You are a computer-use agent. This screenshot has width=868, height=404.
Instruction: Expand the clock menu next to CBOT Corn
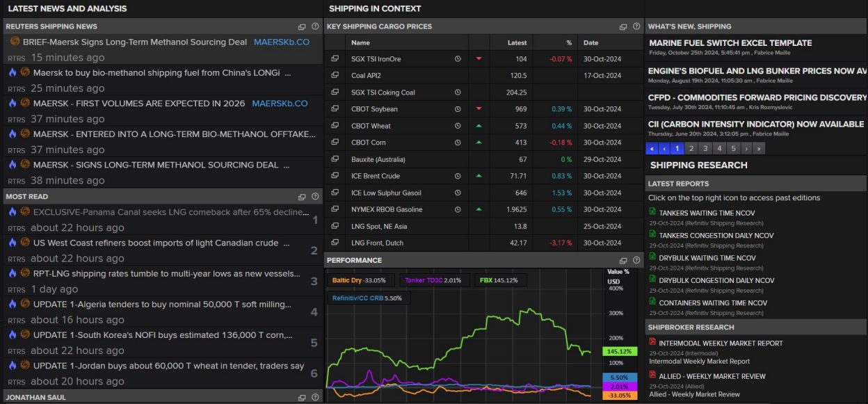pos(458,142)
